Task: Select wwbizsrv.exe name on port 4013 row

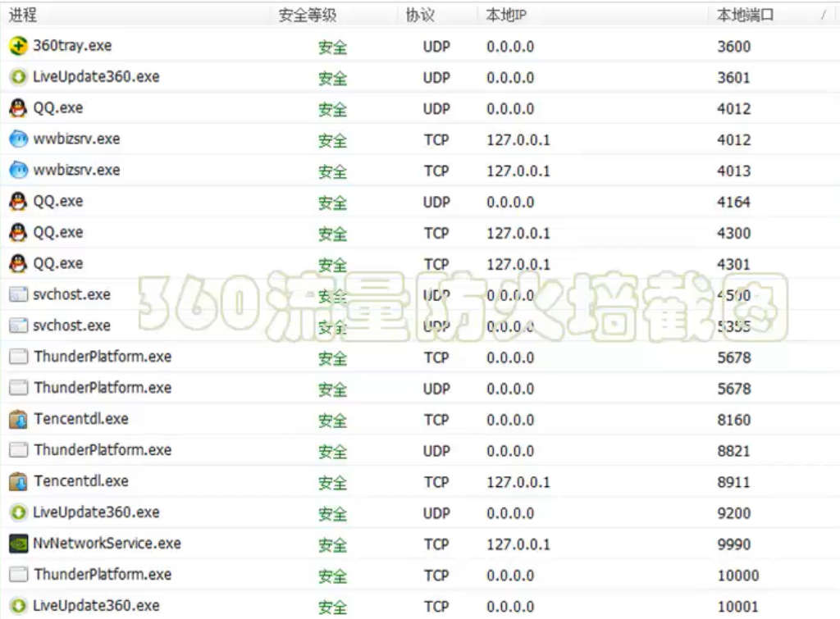Action: point(76,170)
